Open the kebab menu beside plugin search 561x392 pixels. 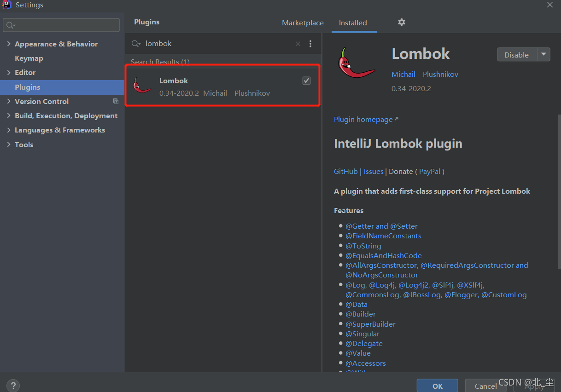[x=310, y=43]
